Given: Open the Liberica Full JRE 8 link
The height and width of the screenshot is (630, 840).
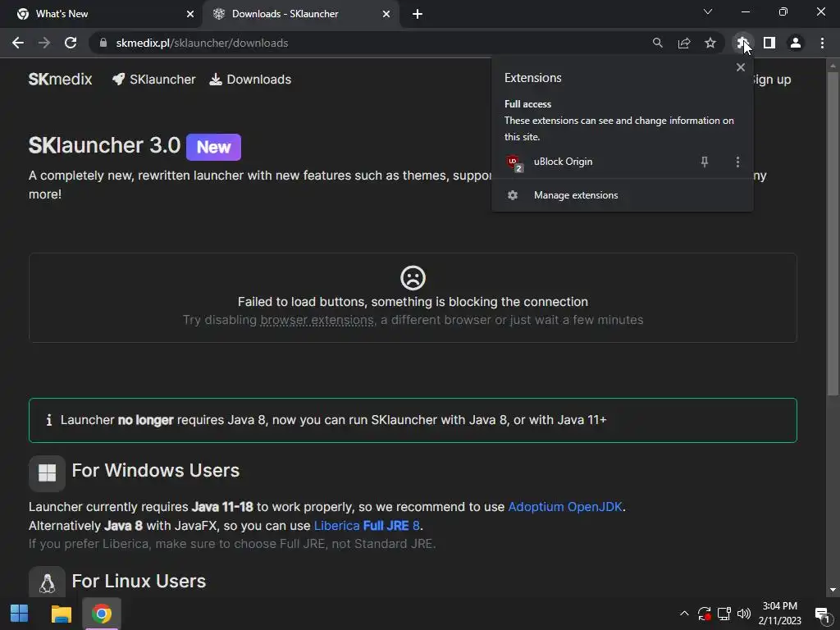Looking at the screenshot, I should 367,526.
